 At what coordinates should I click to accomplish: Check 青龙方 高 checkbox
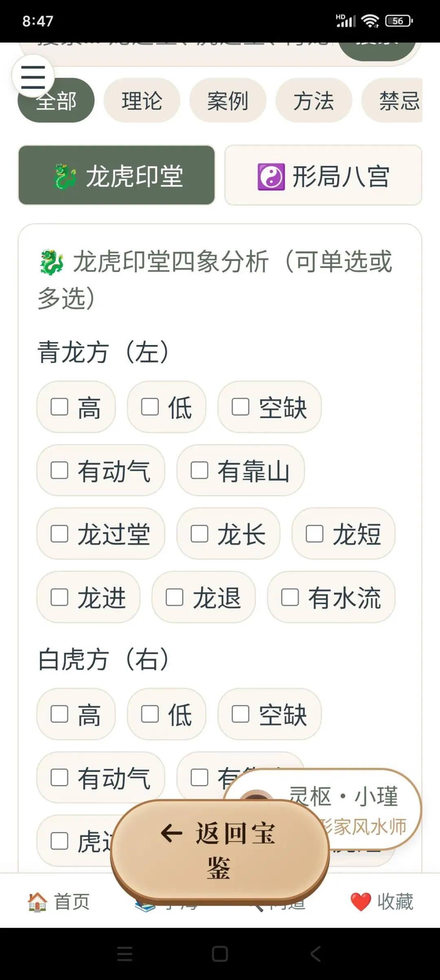(x=59, y=407)
